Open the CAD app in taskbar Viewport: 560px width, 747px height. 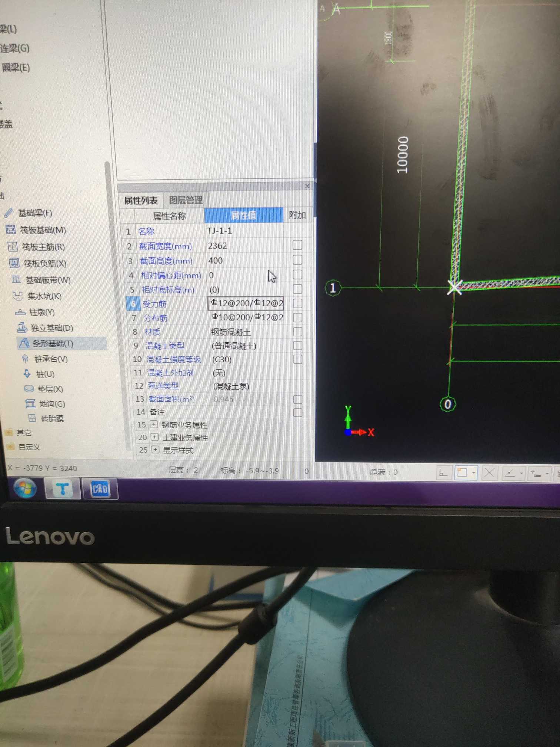click(x=100, y=489)
